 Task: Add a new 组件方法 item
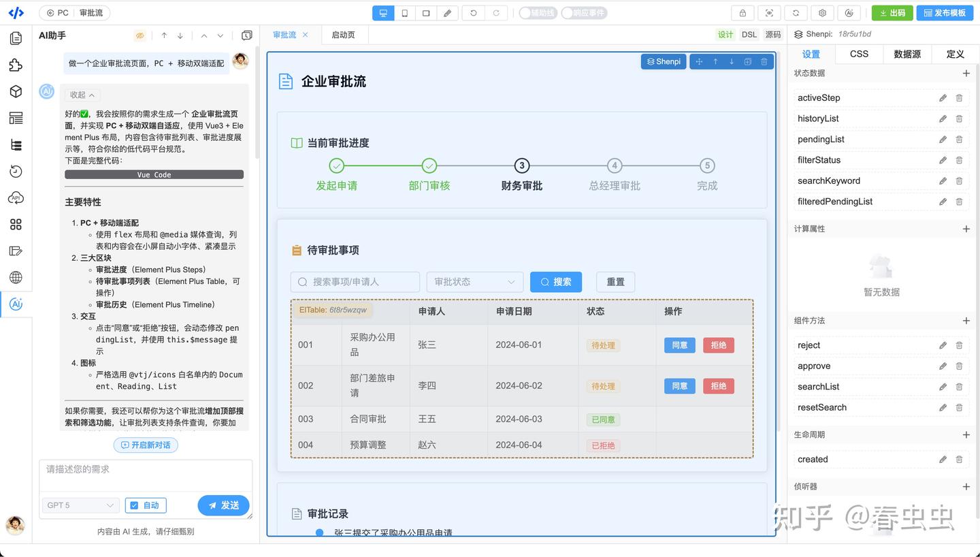(966, 321)
